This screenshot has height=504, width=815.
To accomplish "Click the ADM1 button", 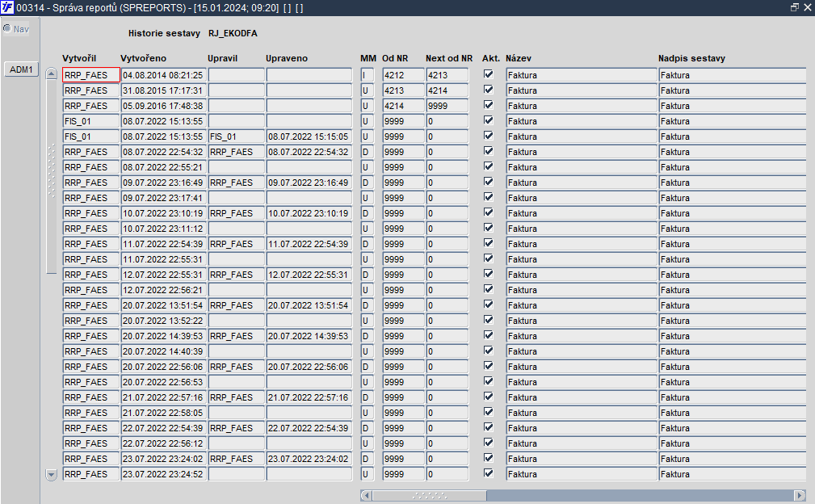I will coord(21,69).
